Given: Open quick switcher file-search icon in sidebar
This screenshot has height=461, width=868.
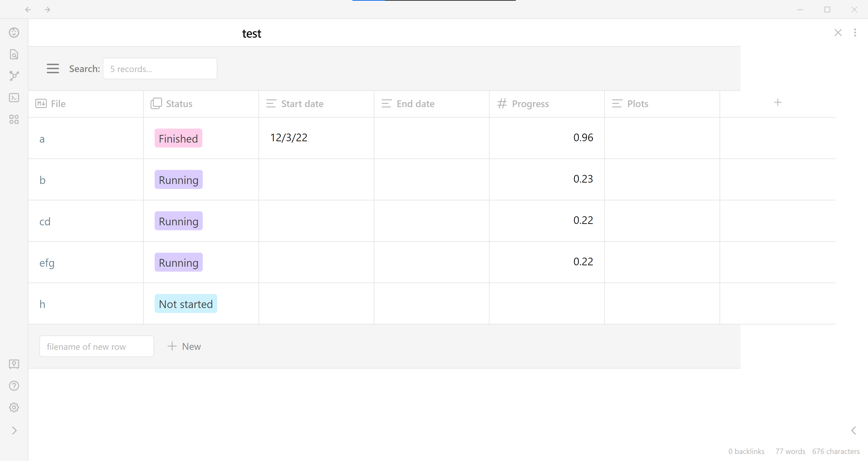Looking at the screenshot, I should (14, 54).
